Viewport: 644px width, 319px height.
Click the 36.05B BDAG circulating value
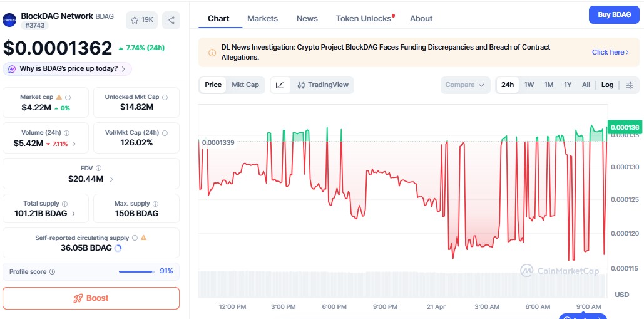click(86, 248)
